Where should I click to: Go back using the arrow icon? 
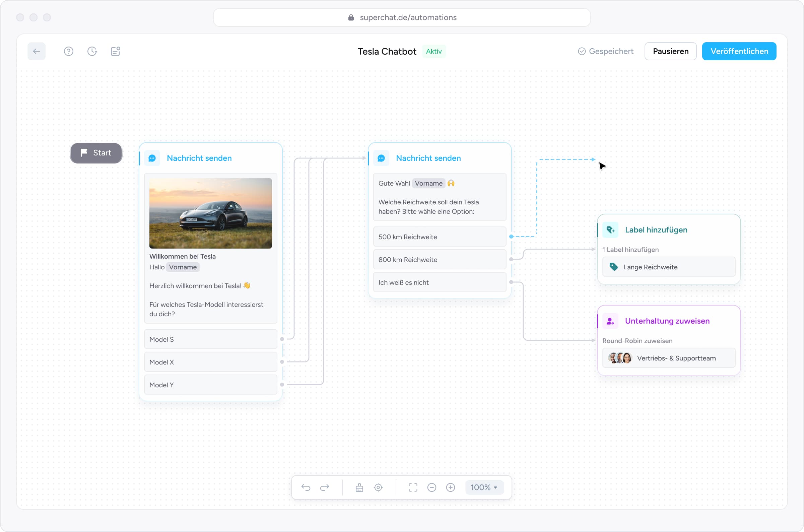[x=36, y=51]
